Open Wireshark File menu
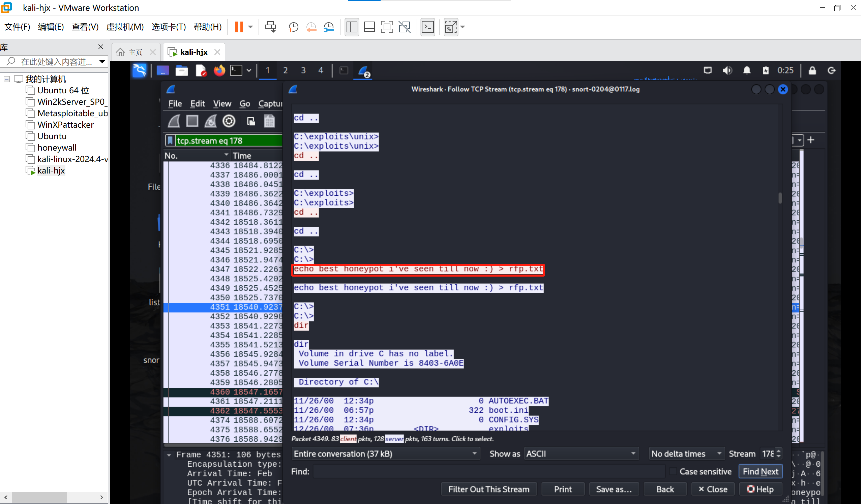The image size is (861, 504). point(175,104)
